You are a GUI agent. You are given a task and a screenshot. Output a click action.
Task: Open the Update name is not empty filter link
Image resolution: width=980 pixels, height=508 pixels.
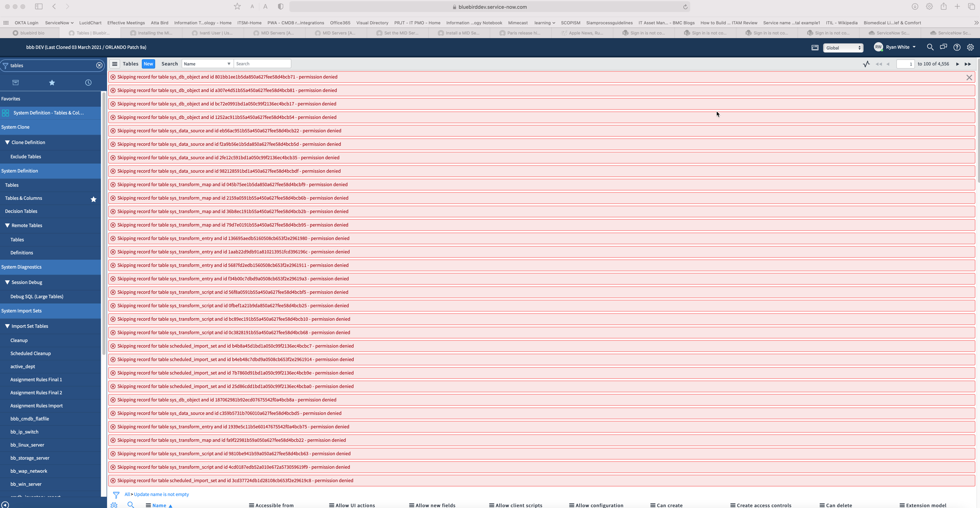click(x=161, y=494)
